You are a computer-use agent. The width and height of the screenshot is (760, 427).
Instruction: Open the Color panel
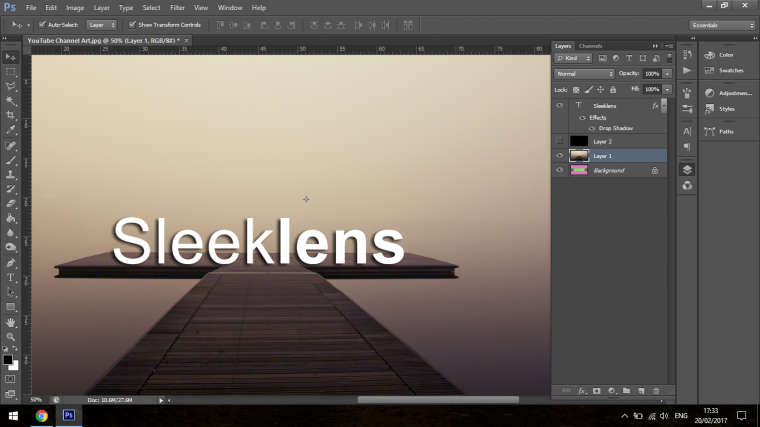[x=726, y=55]
